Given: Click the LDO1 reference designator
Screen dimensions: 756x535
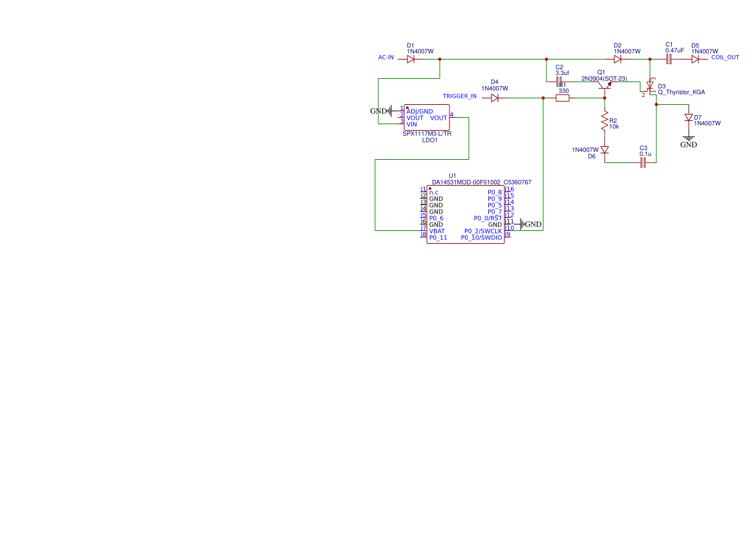Looking at the screenshot, I should [x=429, y=140].
